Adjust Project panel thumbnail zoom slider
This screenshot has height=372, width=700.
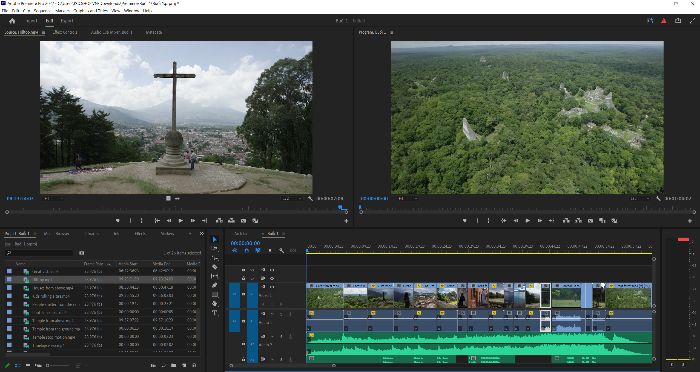point(58,365)
